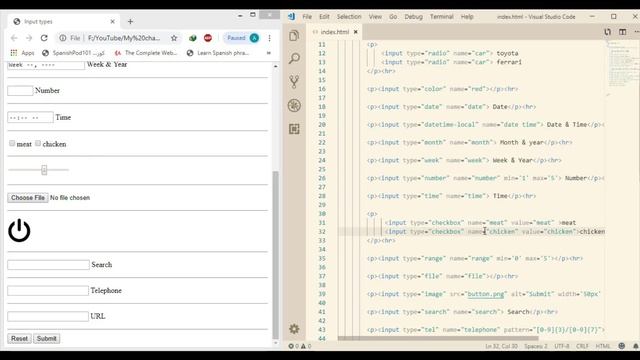
Task: Click the range slider thumb
Action: 44,170
